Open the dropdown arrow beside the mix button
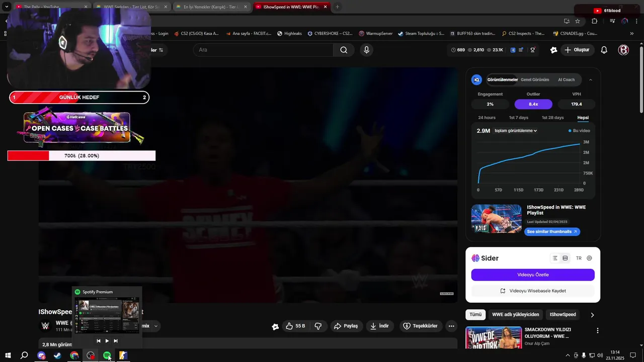 click(156, 326)
